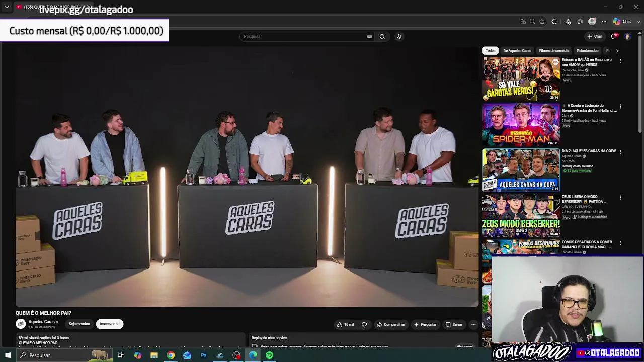
Task: Select the 'Todos' filter chip
Action: [491, 51]
